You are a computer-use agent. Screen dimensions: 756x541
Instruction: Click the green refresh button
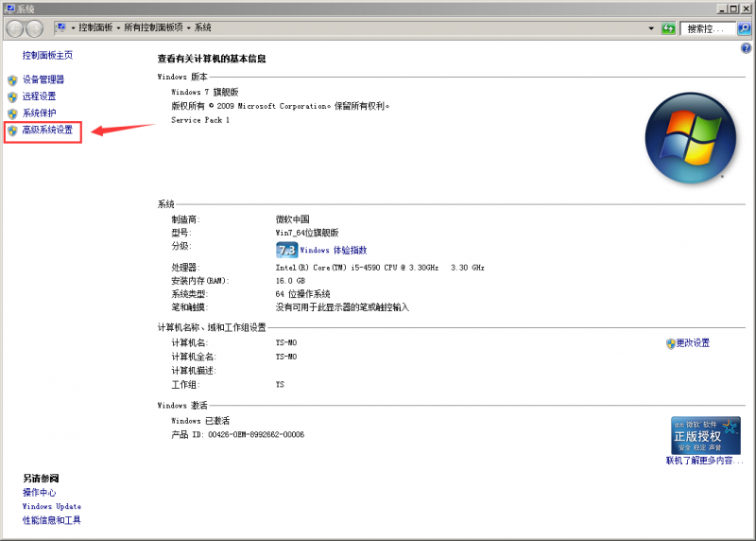tap(668, 28)
